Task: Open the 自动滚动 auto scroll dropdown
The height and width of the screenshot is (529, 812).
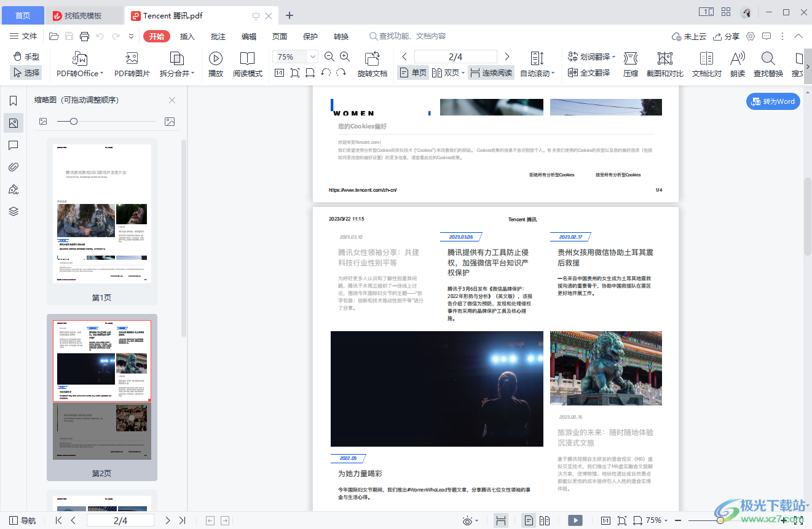Action: 537,65
